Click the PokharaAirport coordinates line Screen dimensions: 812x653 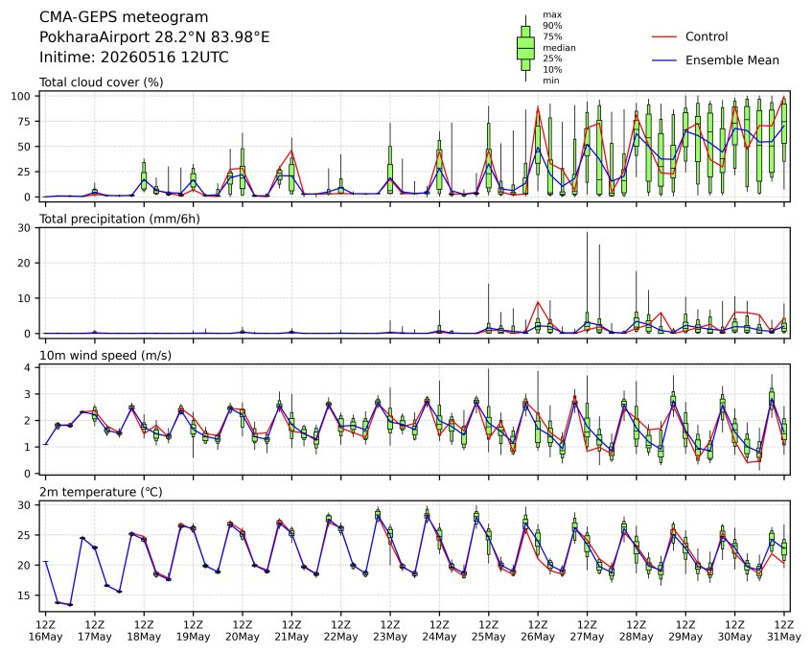point(154,37)
